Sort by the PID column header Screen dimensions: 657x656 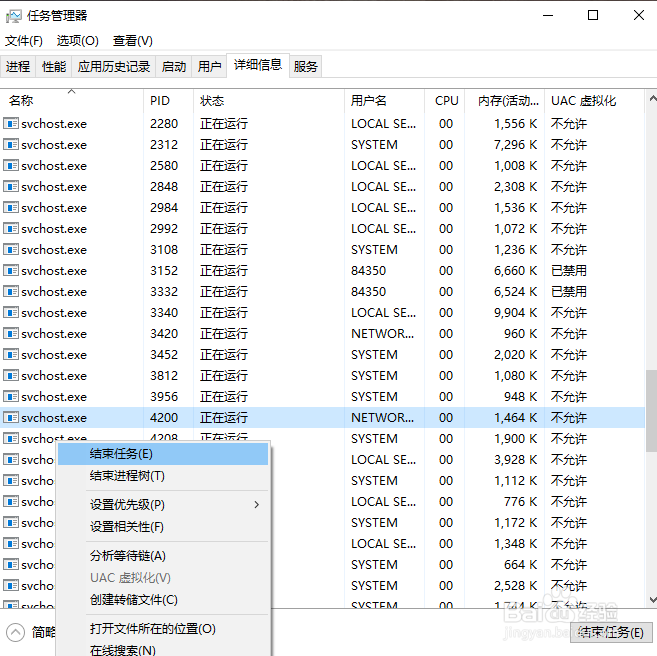click(x=168, y=101)
